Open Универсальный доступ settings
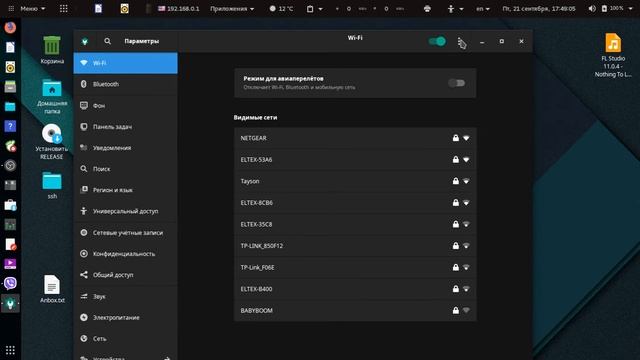Image resolution: width=640 pixels, height=360 pixels. pos(126,211)
